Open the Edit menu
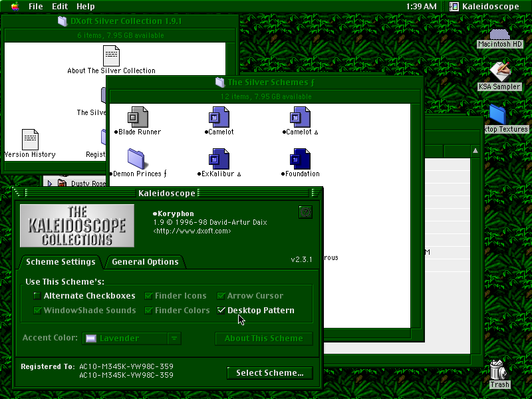This screenshot has width=532, height=399. pyautogui.click(x=60, y=7)
